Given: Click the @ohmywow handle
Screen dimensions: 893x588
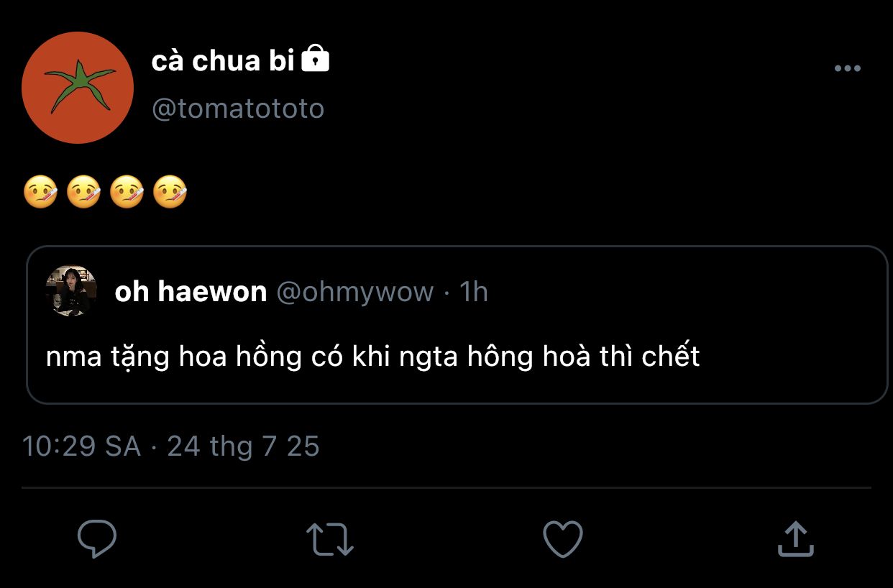Looking at the screenshot, I should pyautogui.click(x=355, y=292).
